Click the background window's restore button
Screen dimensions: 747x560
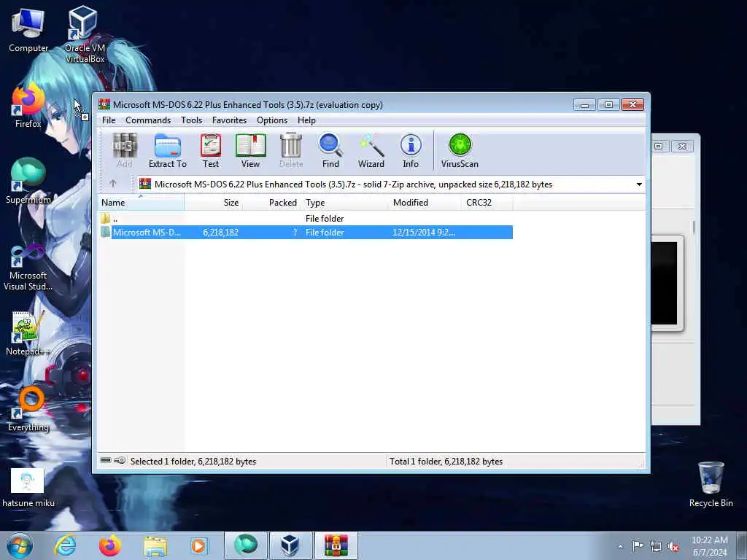click(659, 146)
